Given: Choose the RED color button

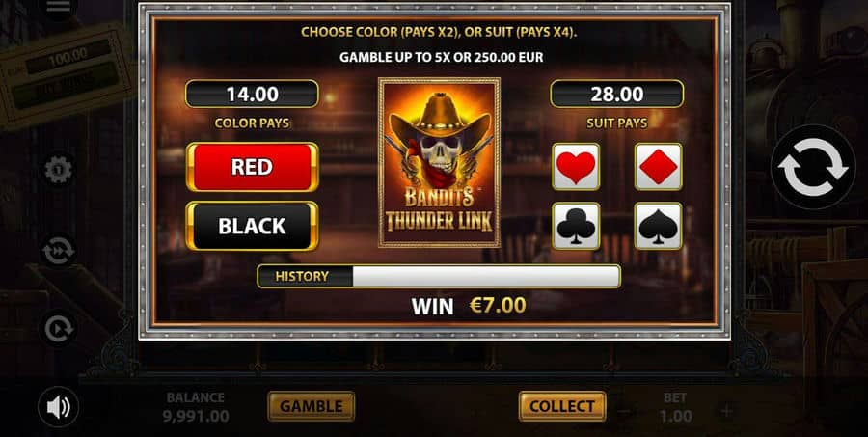Looking at the screenshot, I should (252, 167).
